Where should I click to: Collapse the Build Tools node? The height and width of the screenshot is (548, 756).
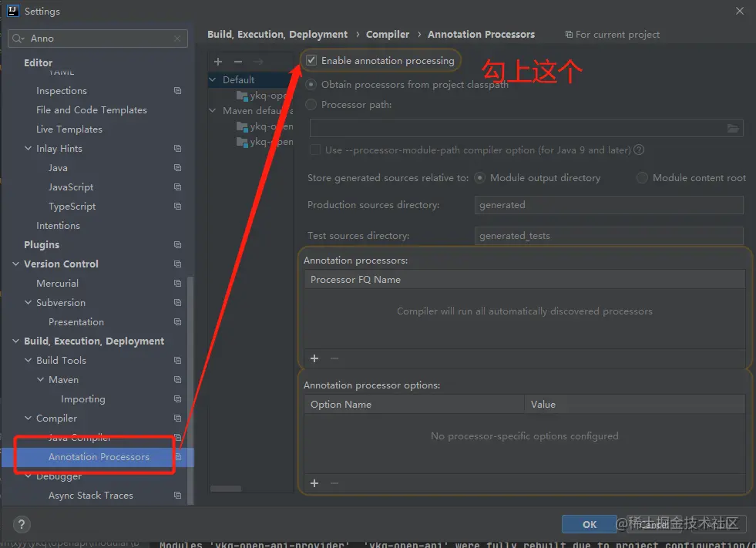[28, 361]
